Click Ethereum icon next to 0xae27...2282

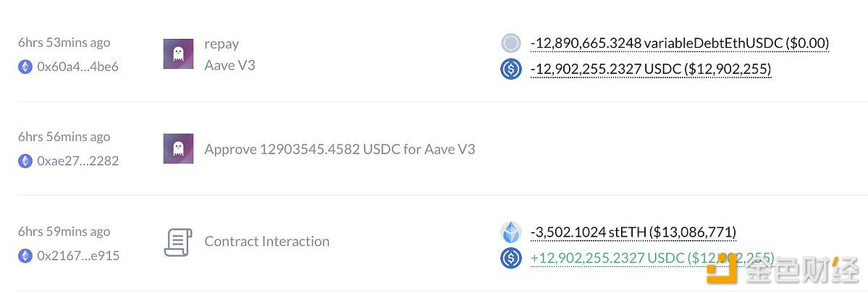(x=25, y=161)
